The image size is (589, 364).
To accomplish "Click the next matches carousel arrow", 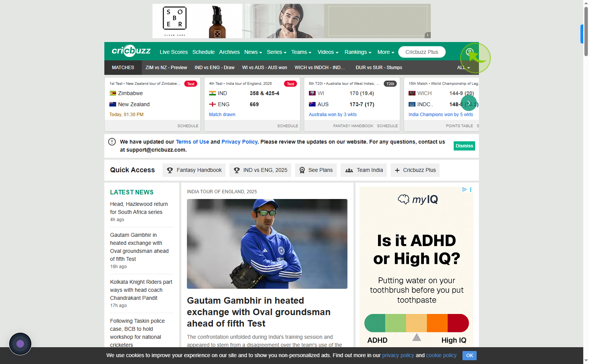I will point(469,103).
